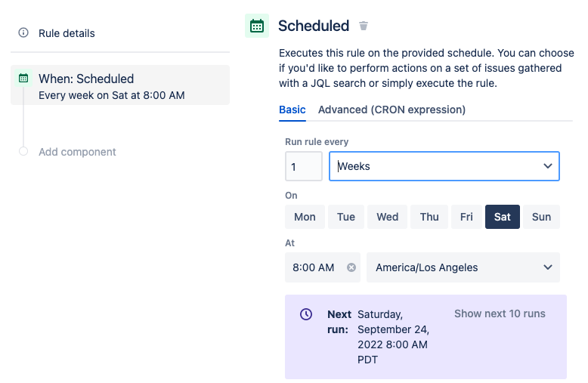Open Rule details in the sidebar
The height and width of the screenshot is (383, 588).
tap(67, 33)
